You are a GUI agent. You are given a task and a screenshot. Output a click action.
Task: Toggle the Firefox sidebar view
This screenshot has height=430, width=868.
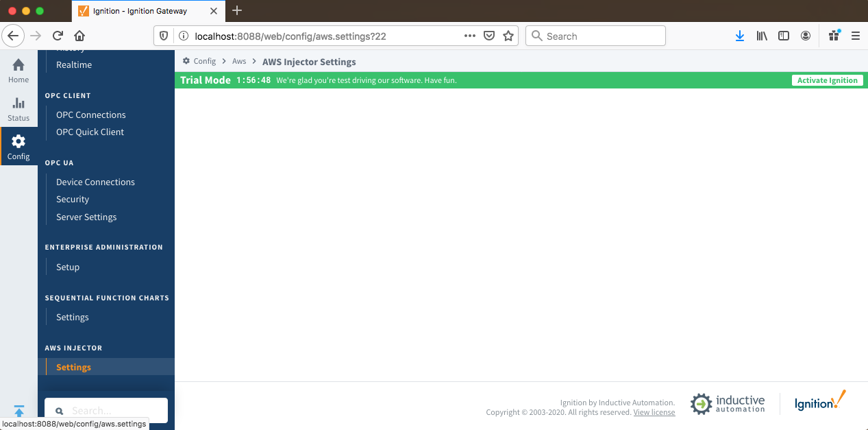coord(784,36)
